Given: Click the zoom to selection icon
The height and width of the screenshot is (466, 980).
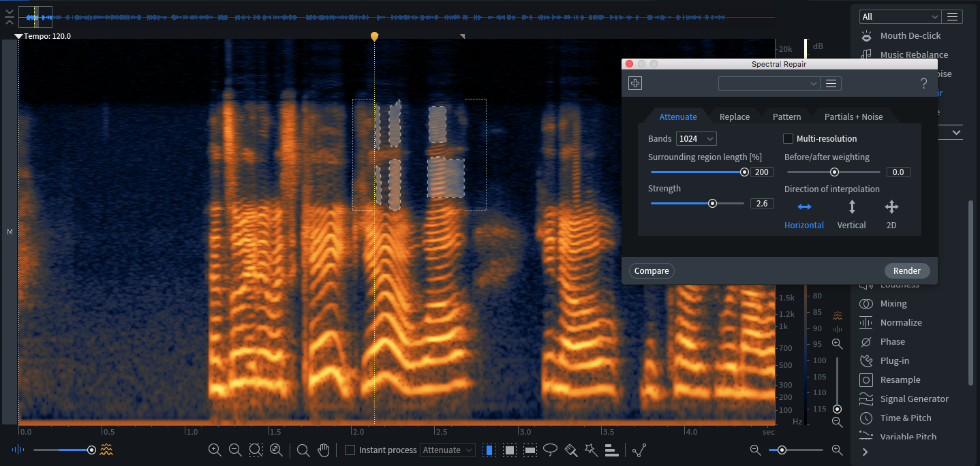Looking at the screenshot, I should [x=256, y=450].
